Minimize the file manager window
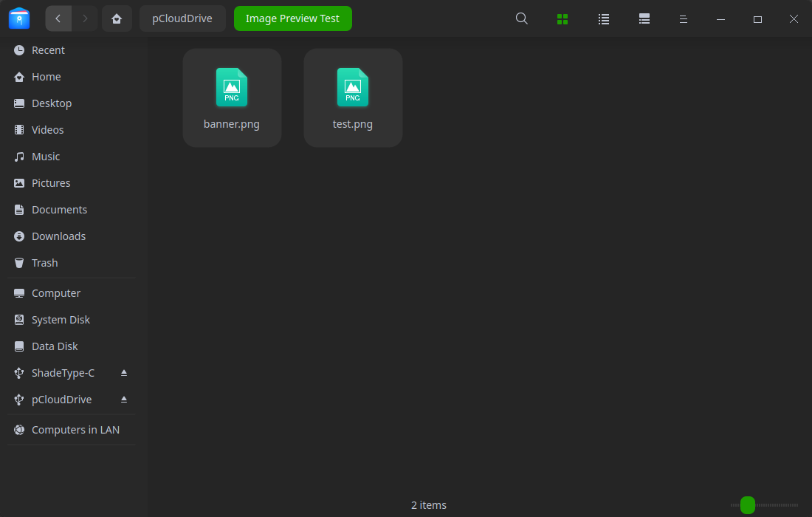Viewport: 812px width, 517px height. 720,19
